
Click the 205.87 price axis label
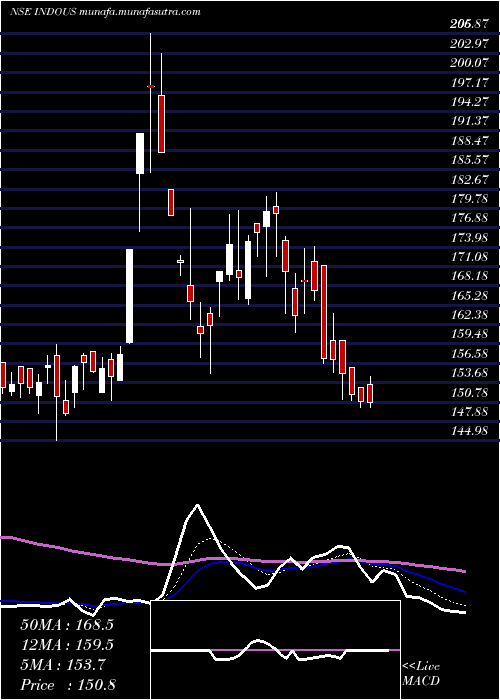pos(469,25)
